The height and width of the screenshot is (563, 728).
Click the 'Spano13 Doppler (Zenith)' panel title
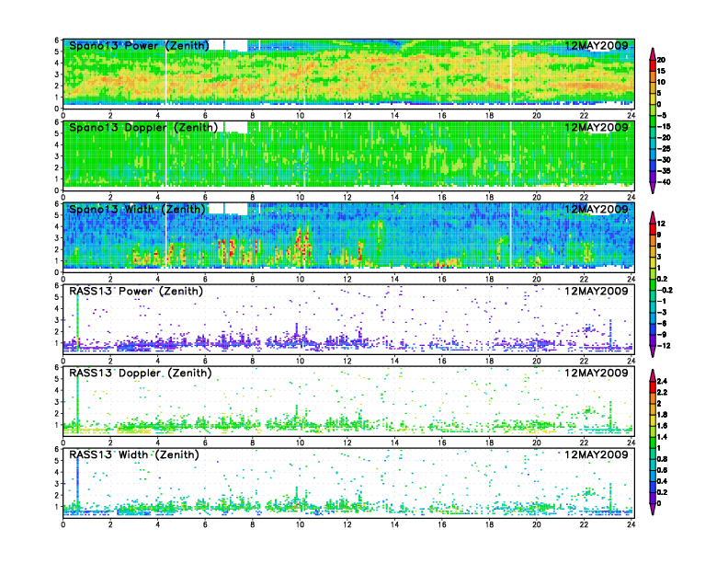tap(143, 127)
